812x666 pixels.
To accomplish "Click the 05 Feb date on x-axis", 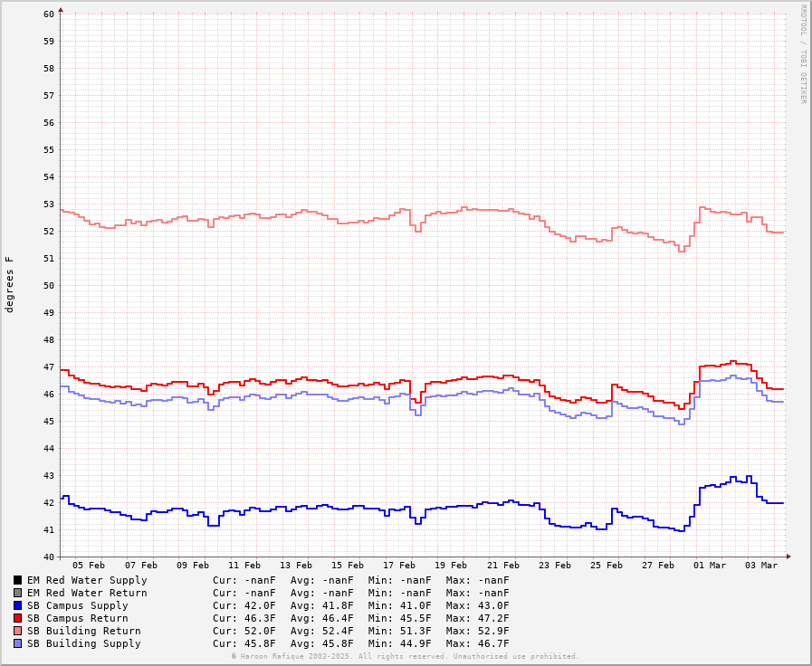I will click(x=89, y=566).
